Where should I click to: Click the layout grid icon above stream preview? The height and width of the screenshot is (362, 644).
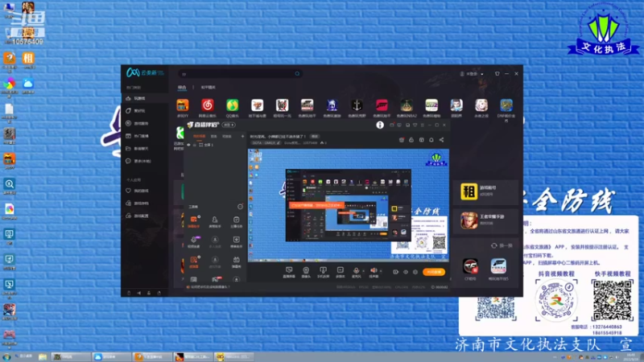(421, 140)
